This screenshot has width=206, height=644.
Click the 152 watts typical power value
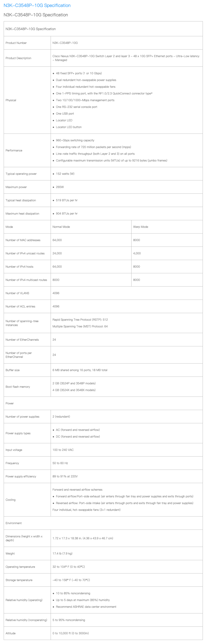coord(65,174)
